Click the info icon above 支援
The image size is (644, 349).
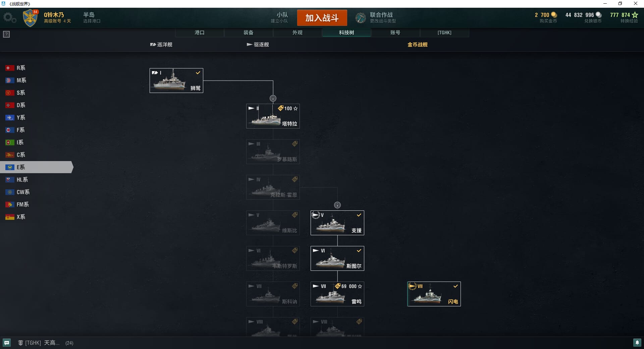point(337,205)
